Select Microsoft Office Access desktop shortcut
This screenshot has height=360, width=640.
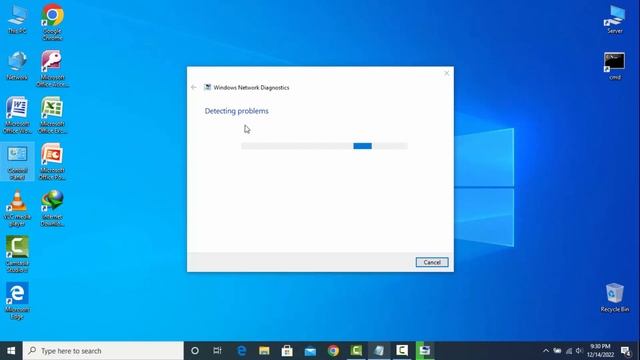52,69
